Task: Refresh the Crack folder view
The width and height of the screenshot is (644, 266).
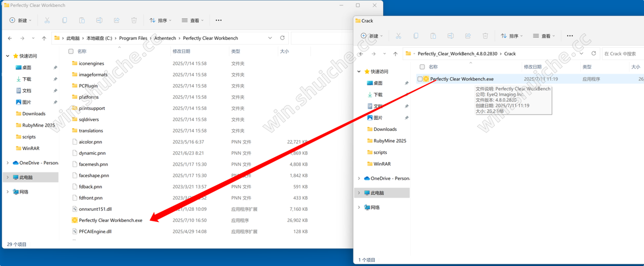Action: 594,54
